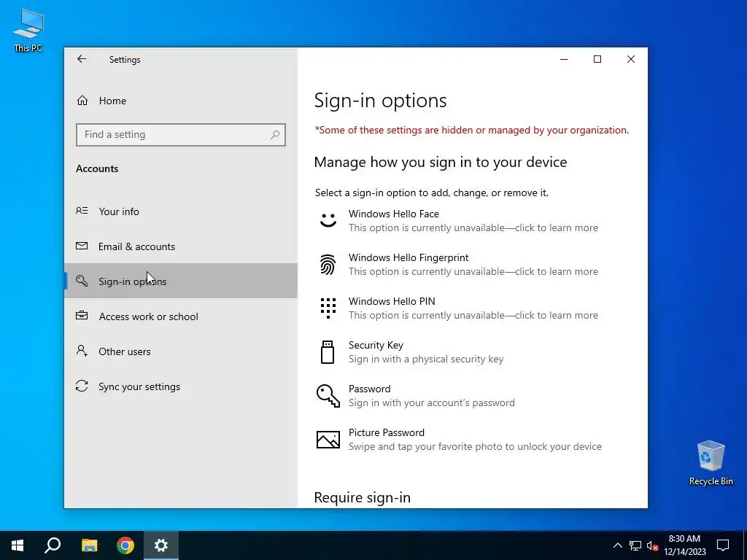
Task: Open Email & accounts page
Action: click(181, 246)
